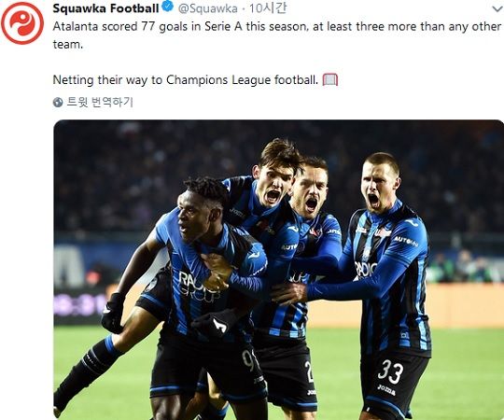504x420 pixels.
Task: Open the Squawka Football display name
Action: tap(105, 8)
